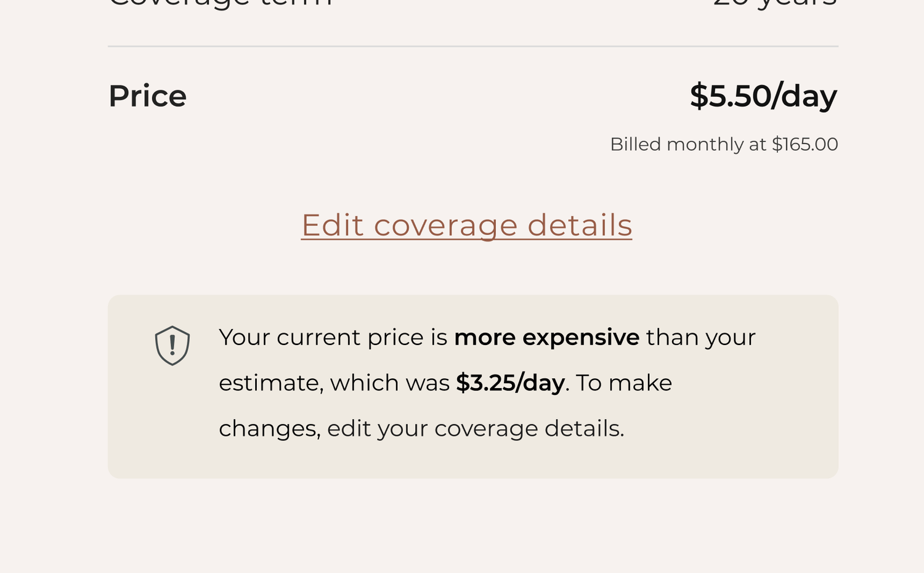Screen dimensions: 924x573
Task: Click the bold $3.25/day estimate amount
Action: pos(510,383)
